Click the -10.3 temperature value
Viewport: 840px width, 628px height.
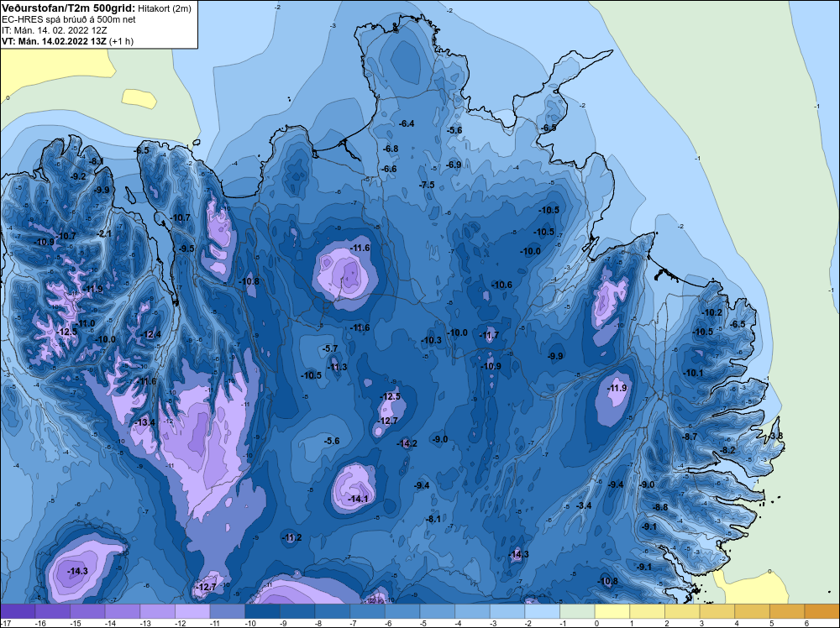[x=431, y=340]
